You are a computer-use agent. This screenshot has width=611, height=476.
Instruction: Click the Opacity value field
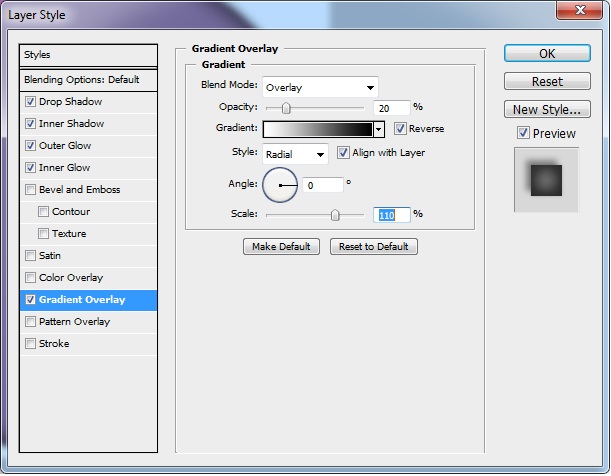point(392,108)
